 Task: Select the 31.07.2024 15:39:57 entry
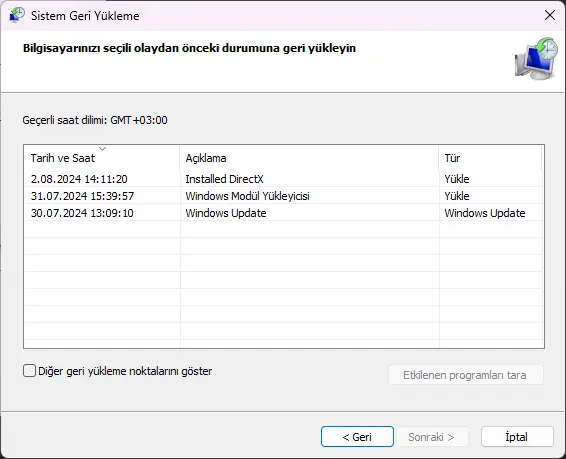(x=82, y=196)
